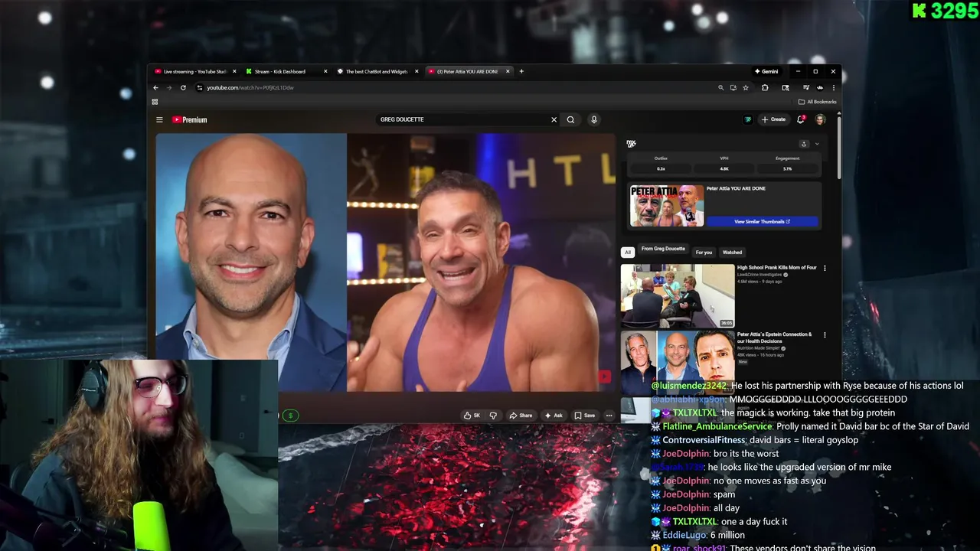
Task: Open options for Peter Attia's Epstein Connection video
Action: (x=825, y=335)
